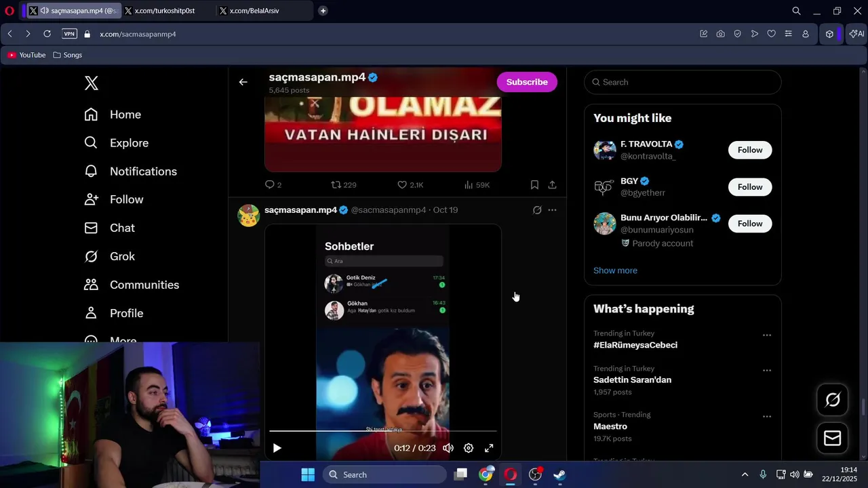The height and width of the screenshot is (488, 868).
Task: Open Opera tab search icon
Action: tap(796, 11)
